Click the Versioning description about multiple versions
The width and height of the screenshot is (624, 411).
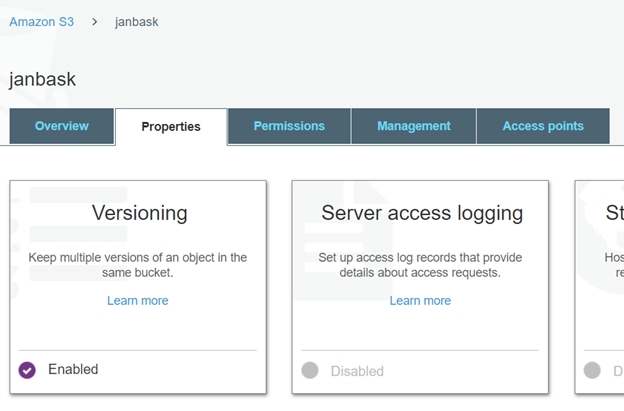[138, 264]
